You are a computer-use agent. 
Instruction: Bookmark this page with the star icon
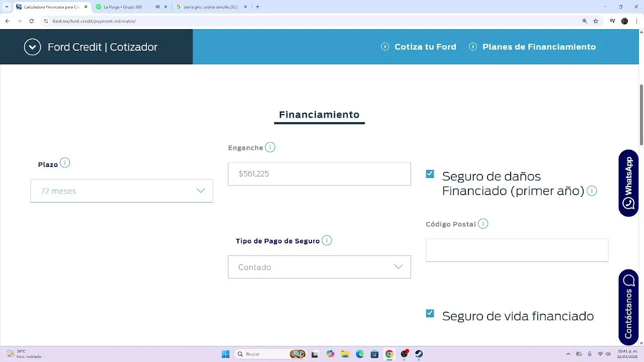(x=596, y=21)
